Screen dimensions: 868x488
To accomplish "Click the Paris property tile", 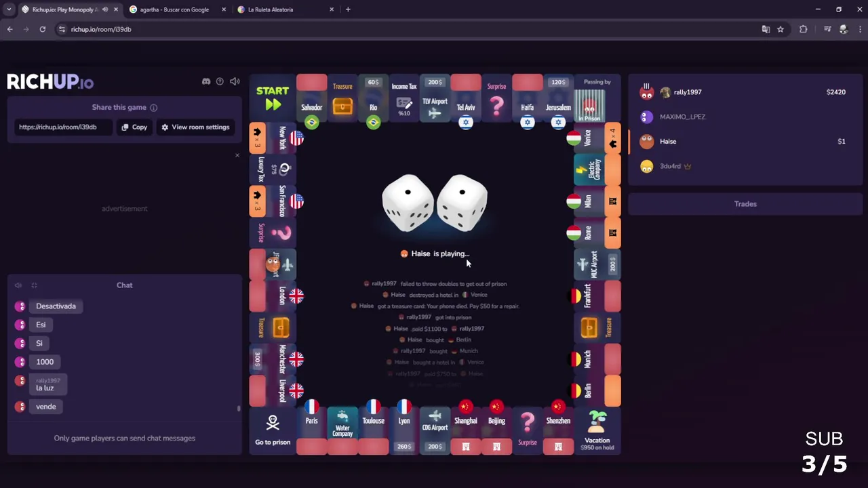I will coord(312,430).
